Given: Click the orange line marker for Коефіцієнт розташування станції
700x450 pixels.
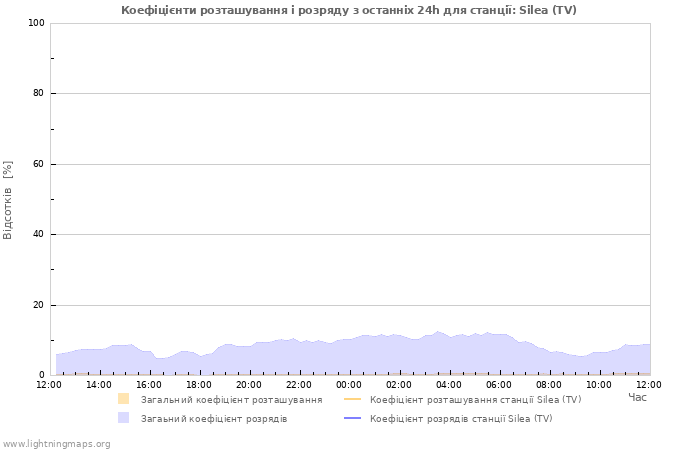Looking at the screenshot, I should click(x=352, y=399).
